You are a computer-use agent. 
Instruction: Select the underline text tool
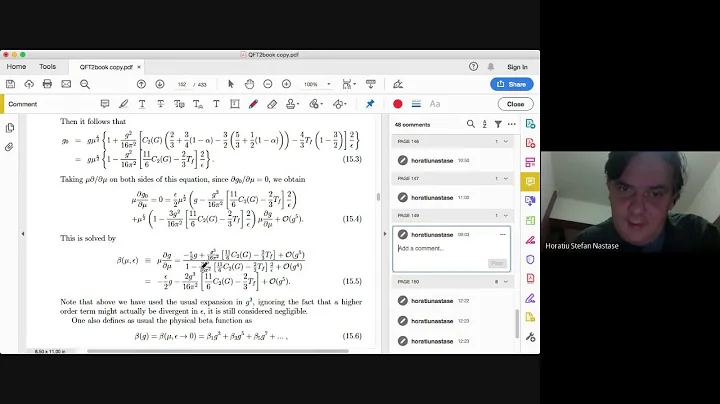(142, 104)
